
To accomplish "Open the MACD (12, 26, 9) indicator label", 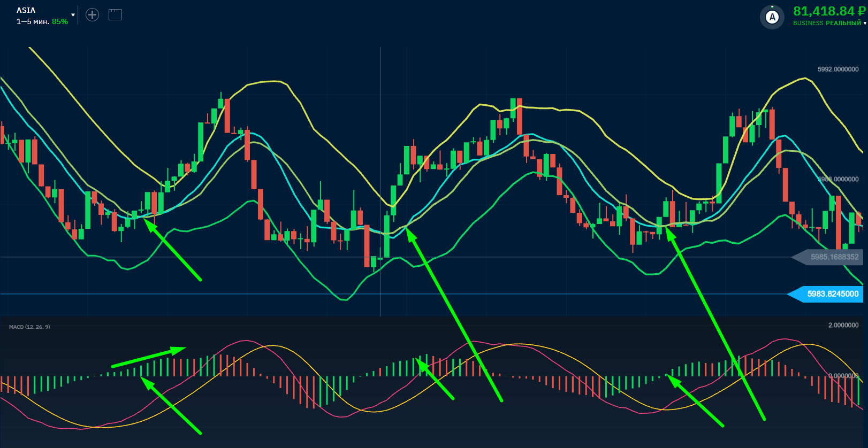I will tap(29, 327).
